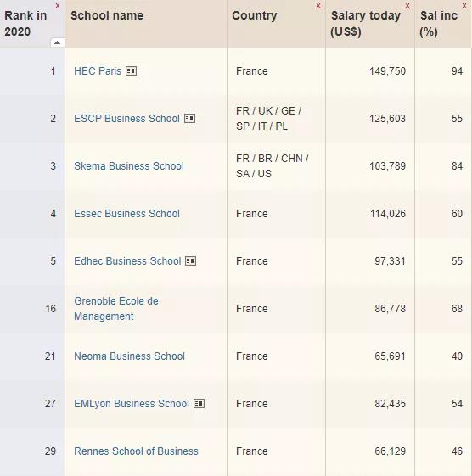This screenshot has width=472, height=476.
Task: Open the Edhec Business School link
Action: click(127, 261)
